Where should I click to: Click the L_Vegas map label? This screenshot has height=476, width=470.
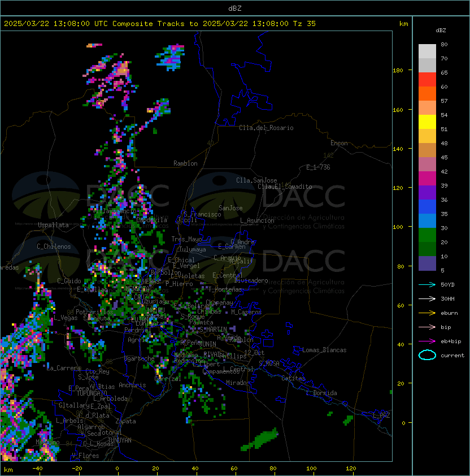click(66, 318)
